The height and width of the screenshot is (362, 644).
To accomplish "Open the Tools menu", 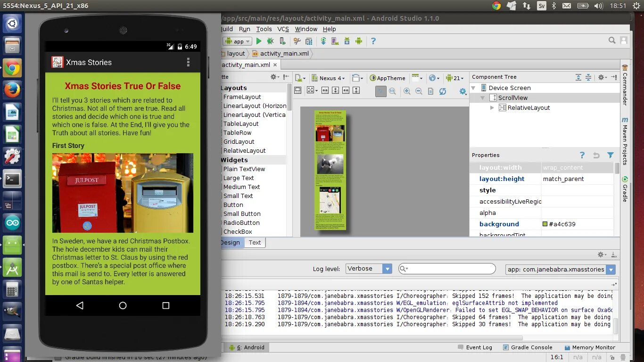I will click(x=264, y=29).
